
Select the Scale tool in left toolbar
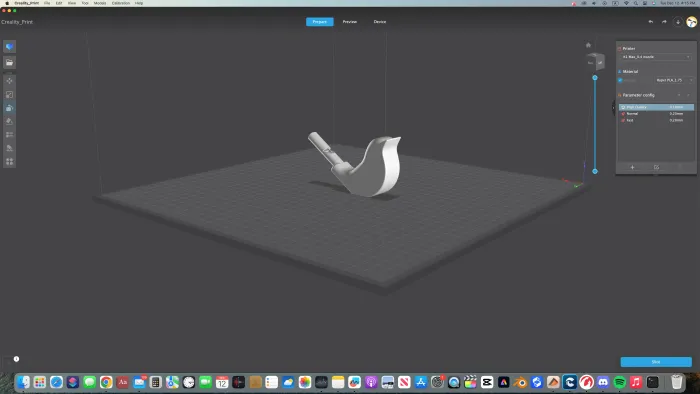9,95
